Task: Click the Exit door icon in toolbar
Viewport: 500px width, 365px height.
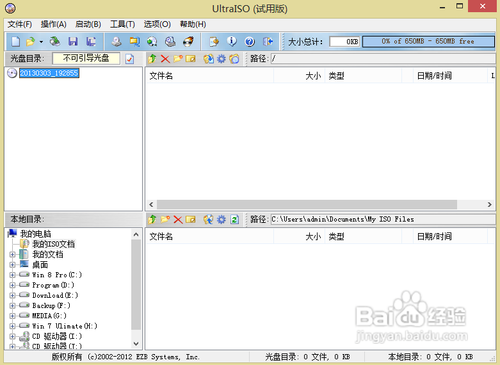Action: click(x=268, y=42)
